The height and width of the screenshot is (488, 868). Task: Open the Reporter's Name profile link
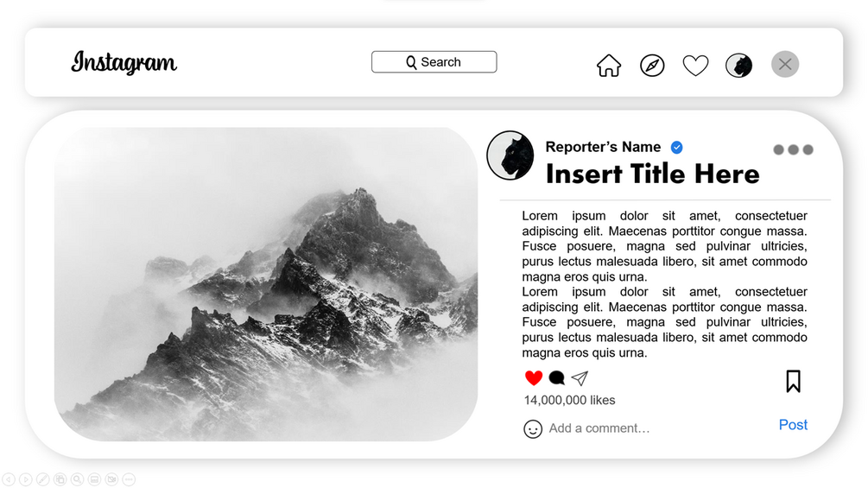[x=603, y=147]
